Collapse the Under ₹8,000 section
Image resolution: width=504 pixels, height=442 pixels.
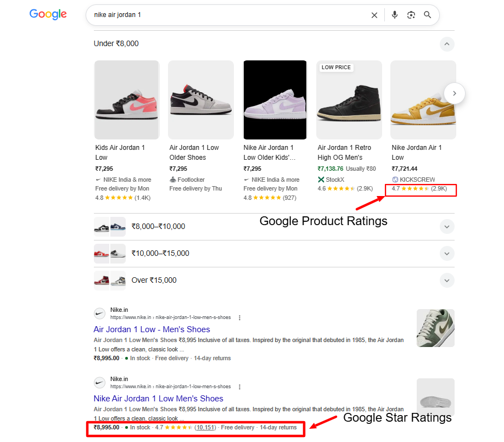[x=447, y=44]
